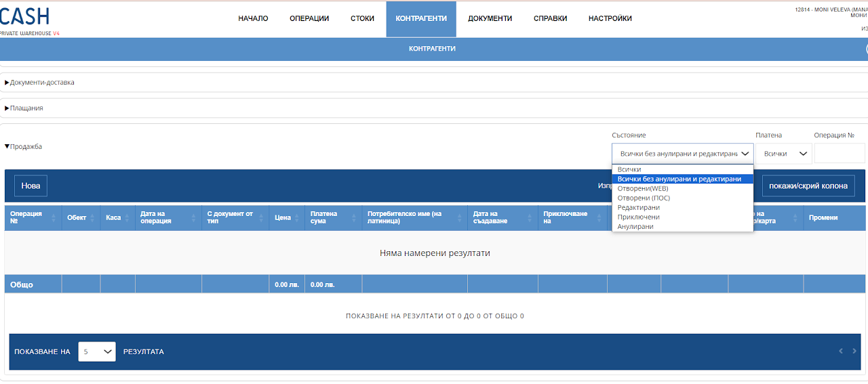This screenshot has width=868, height=384.
Task: Sort by Операция № column
Action: tap(33, 217)
